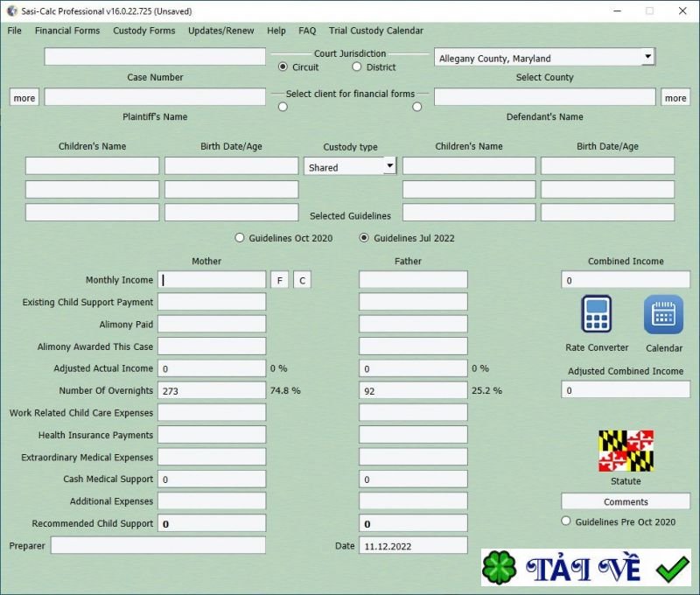Click Father's Cash Medical Support field

click(x=413, y=479)
